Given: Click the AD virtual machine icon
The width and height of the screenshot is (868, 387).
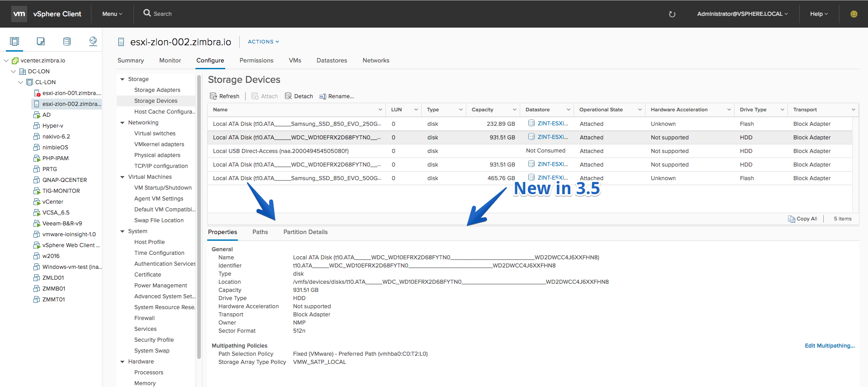Looking at the screenshot, I should pyautogui.click(x=37, y=115).
